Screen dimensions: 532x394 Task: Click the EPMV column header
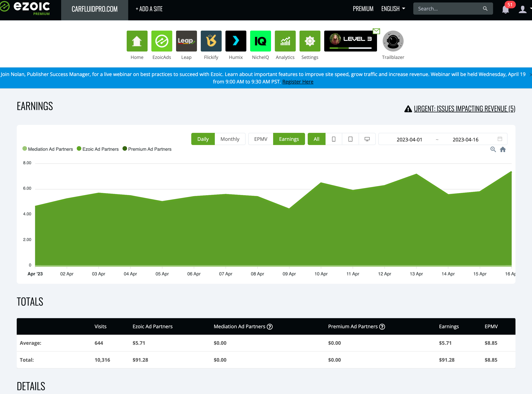[491, 327]
